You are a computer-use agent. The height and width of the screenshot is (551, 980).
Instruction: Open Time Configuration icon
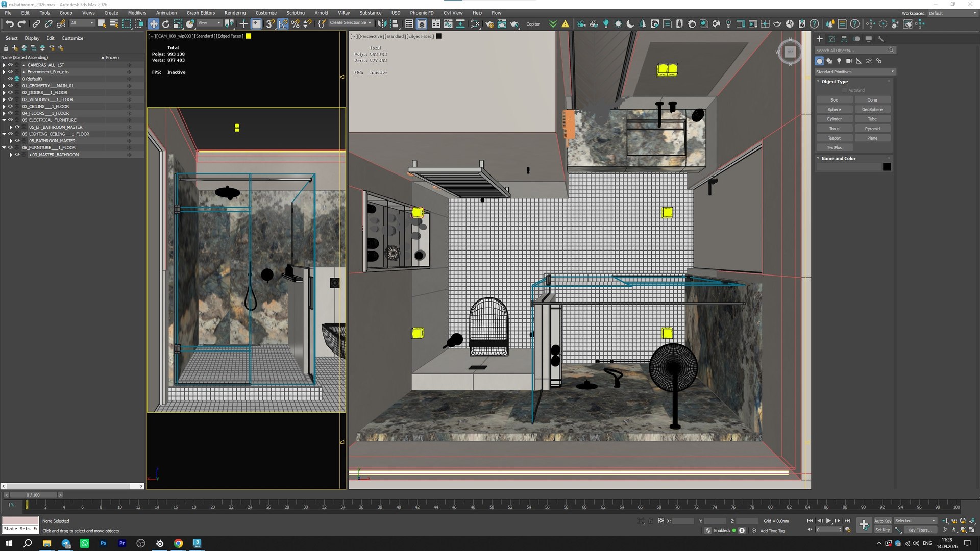(848, 530)
